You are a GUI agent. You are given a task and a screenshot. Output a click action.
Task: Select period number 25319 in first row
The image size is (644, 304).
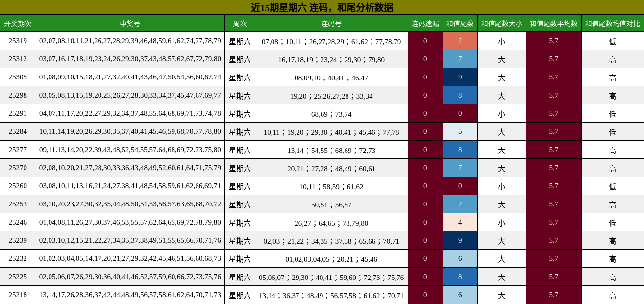click(x=19, y=42)
